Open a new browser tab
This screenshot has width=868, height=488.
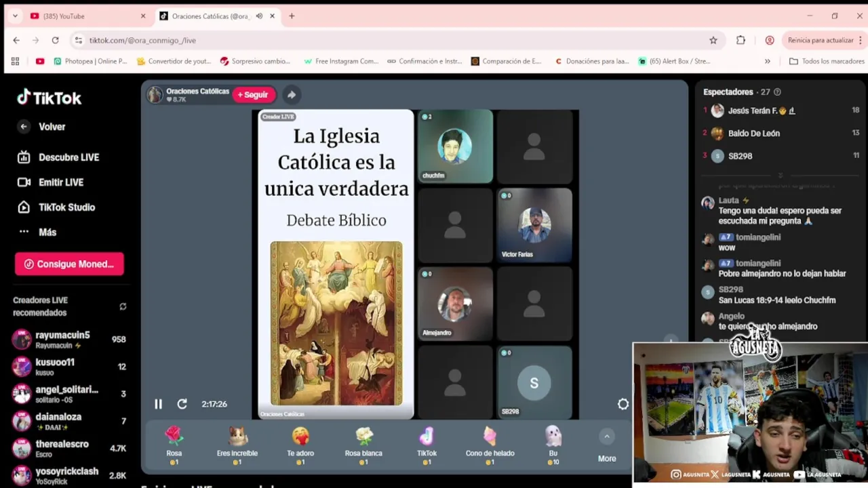pyautogui.click(x=292, y=16)
